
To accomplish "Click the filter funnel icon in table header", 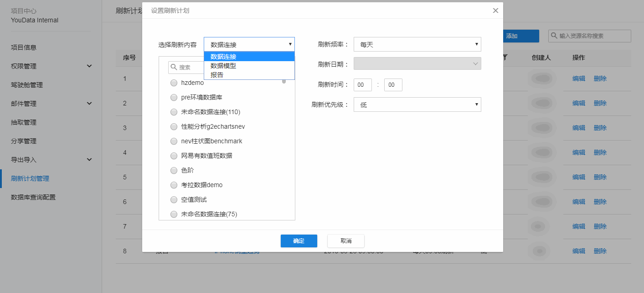I will coord(505,58).
